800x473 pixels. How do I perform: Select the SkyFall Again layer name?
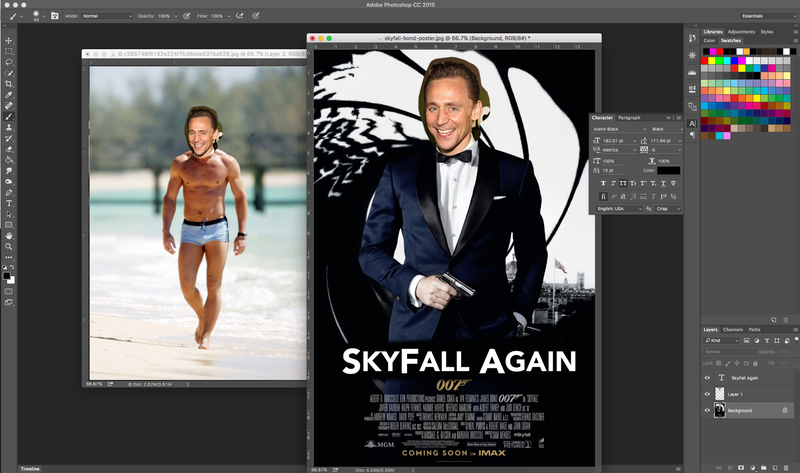click(745, 378)
